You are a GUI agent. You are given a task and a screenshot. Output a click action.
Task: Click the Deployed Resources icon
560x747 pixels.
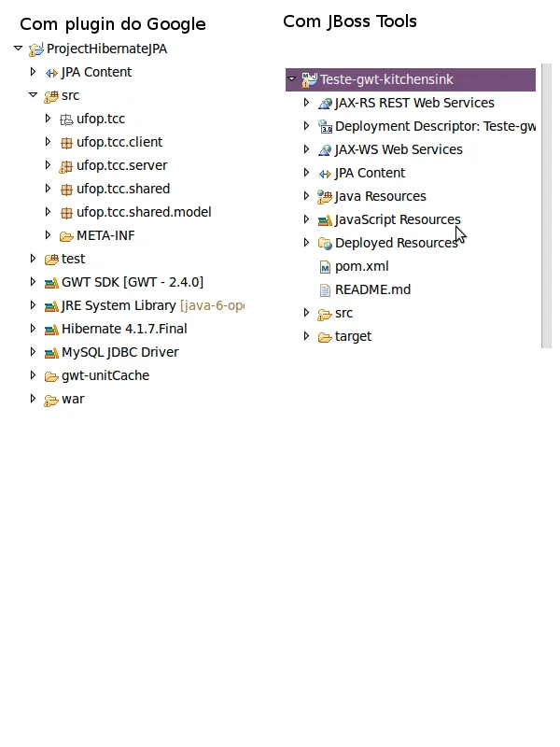(x=325, y=244)
